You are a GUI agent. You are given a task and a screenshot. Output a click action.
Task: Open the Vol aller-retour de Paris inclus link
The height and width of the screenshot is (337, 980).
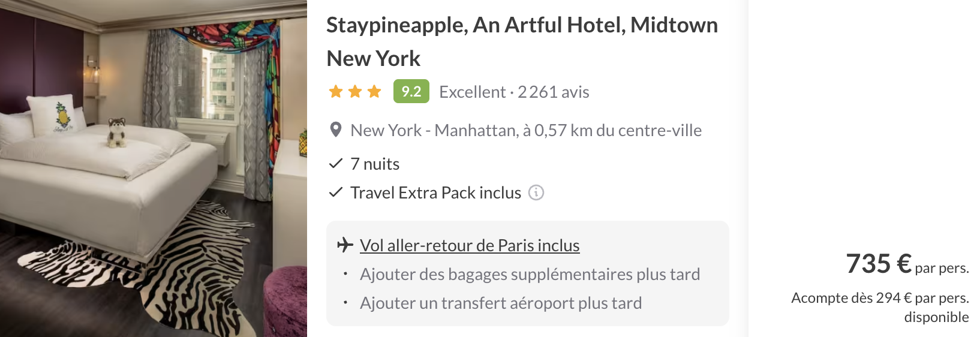[470, 245]
